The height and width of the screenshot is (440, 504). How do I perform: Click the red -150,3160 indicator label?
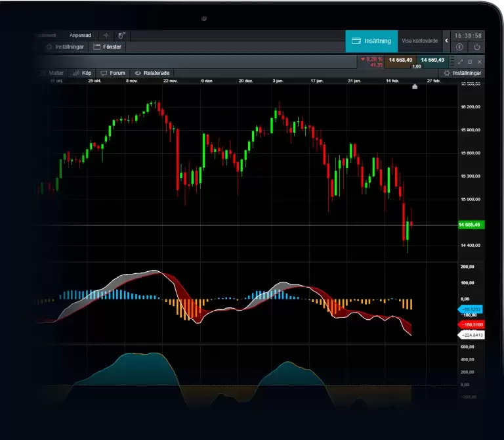[471, 324]
